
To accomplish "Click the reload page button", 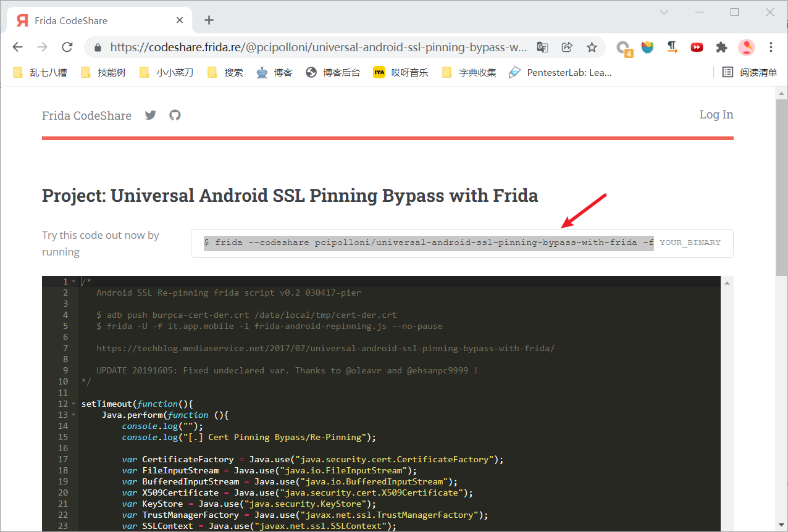I will coord(67,48).
